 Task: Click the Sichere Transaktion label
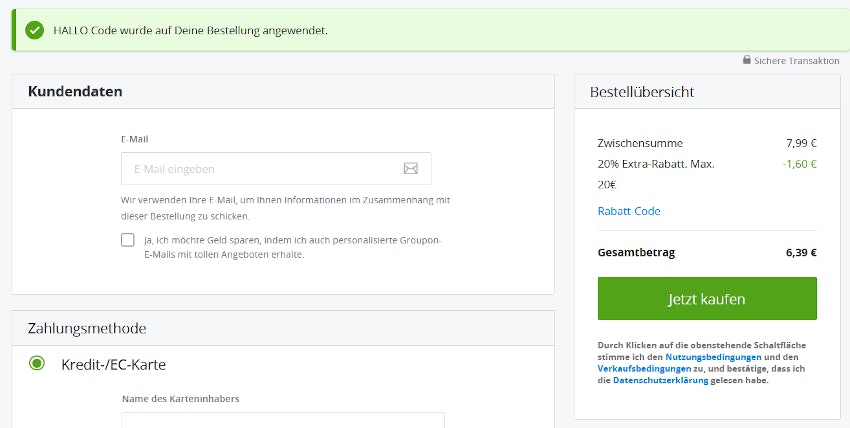[x=797, y=61]
